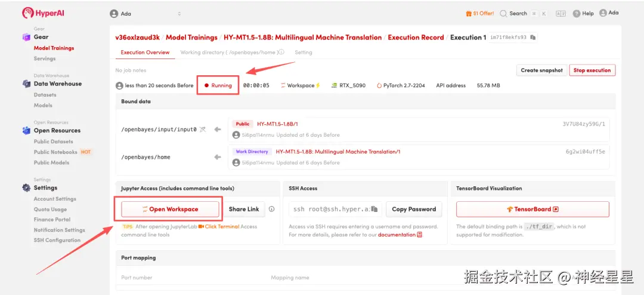Open the Multilingual Machine Translation/1 work directory link
The height and width of the screenshot is (295, 644).
point(338,152)
